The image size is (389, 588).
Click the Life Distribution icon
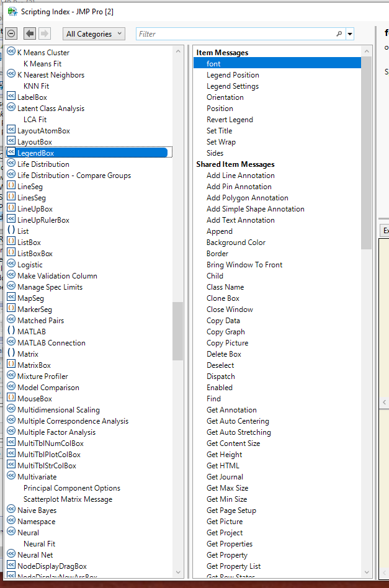tap(11, 164)
